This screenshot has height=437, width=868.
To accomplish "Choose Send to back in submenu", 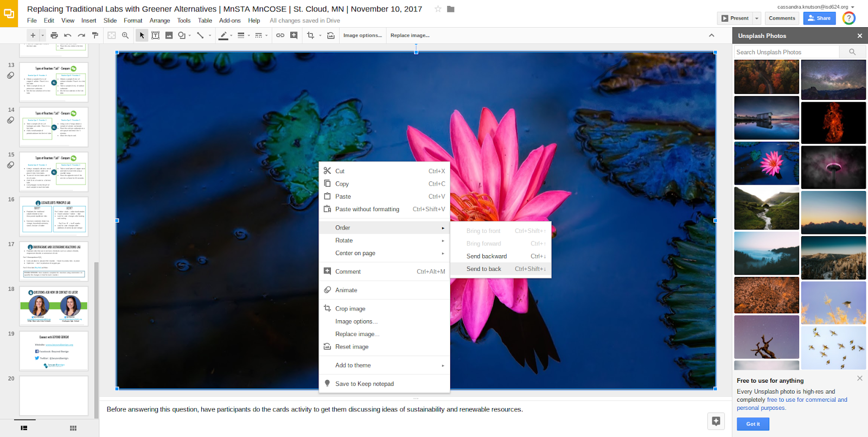I will click(x=501, y=269).
